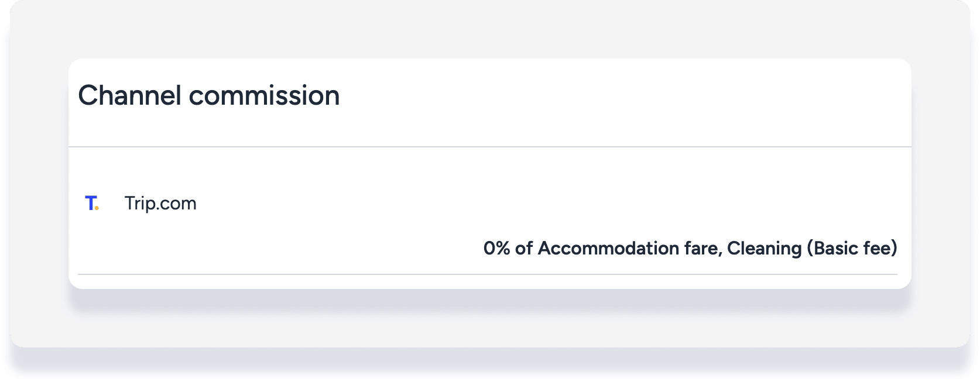
Task: Click the blue T in the Trip.com logo
Action: [x=90, y=203]
